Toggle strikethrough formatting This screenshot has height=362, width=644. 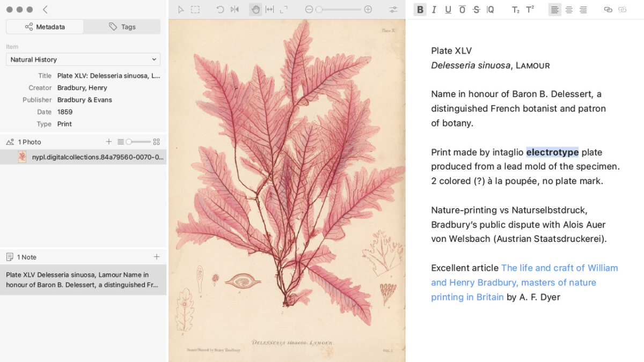click(x=476, y=9)
